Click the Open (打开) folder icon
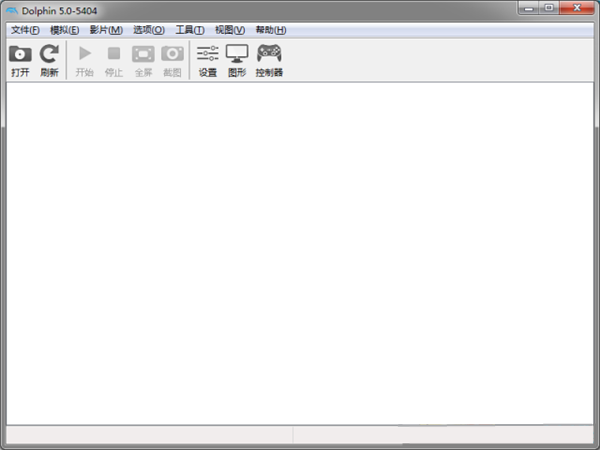 tap(20, 54)
